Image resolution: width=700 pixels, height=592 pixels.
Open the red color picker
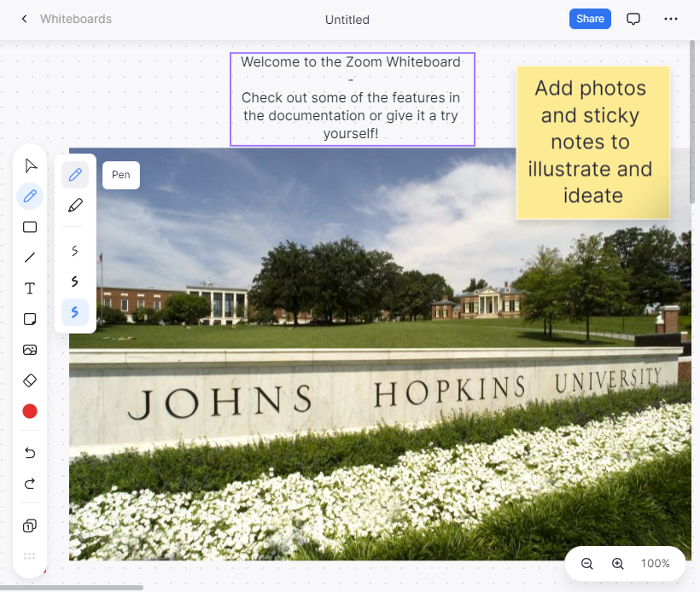(x=30, y=411)
